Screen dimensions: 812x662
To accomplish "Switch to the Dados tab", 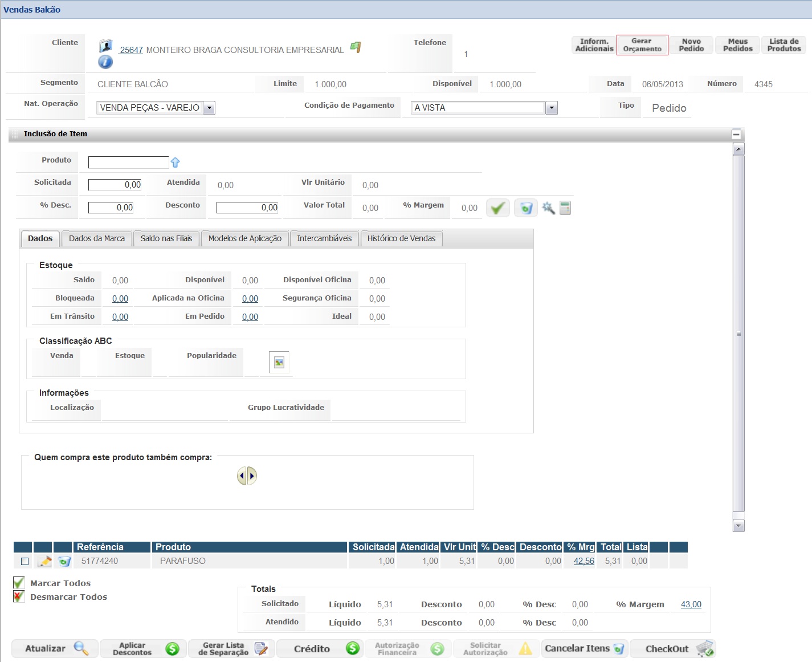I will click(40, 238).
